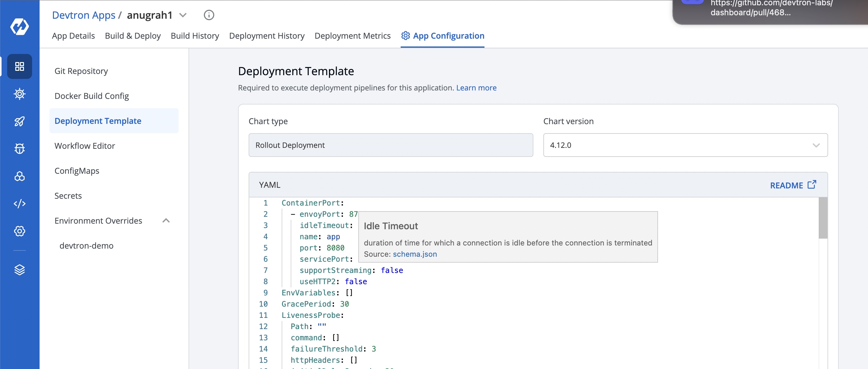
Task: Open the stack layers icon in sidebar
Action: pos(20,270)
